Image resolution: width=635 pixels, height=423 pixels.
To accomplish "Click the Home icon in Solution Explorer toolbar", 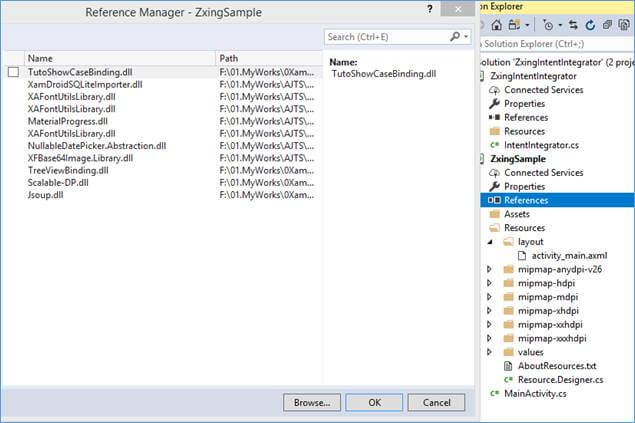I will 496,25.
